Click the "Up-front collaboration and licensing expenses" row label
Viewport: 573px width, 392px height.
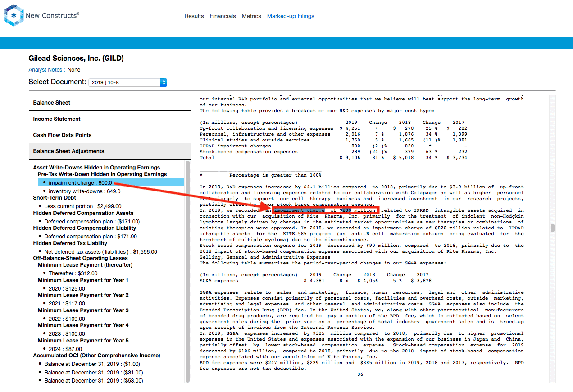tap(267, 128)
